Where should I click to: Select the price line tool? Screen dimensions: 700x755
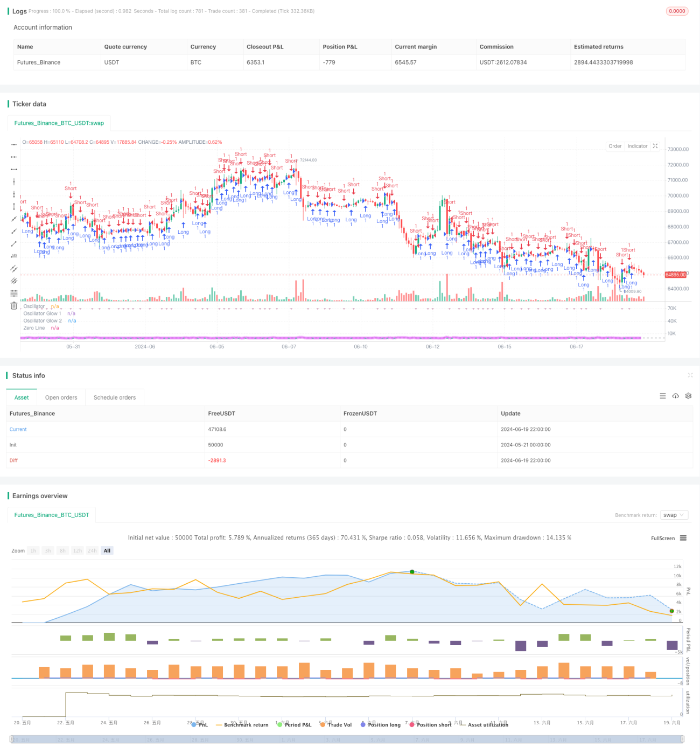click(14, 256)
